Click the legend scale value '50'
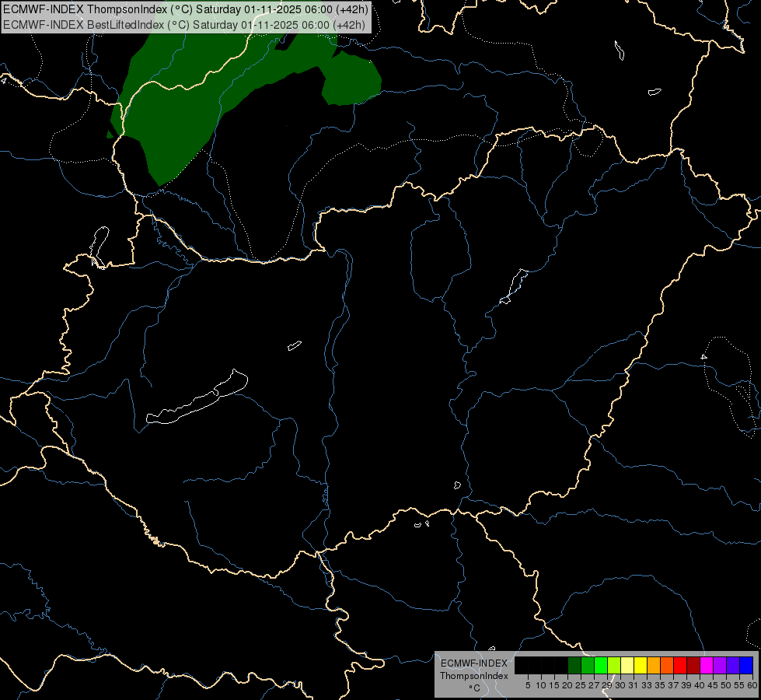Screen dimensions: 761x700 tap(726, 685)
